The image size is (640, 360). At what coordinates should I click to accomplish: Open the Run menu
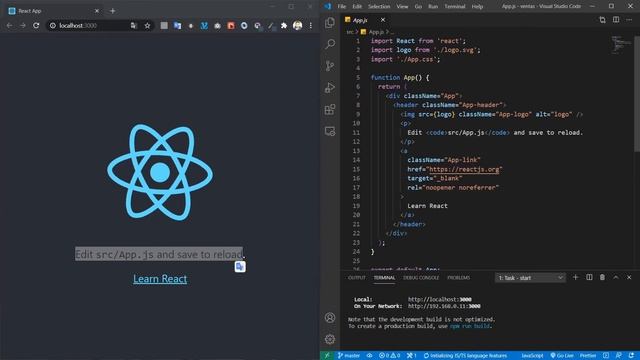tap(433, 7)
